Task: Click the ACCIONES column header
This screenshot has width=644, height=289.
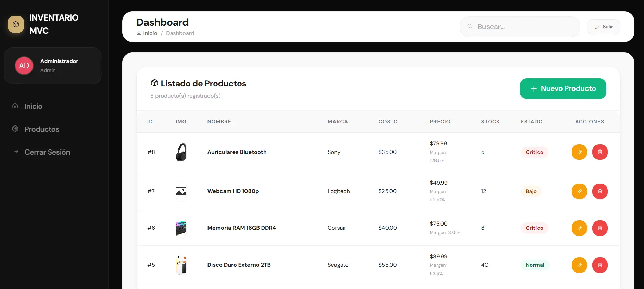Action: point(590,122)
